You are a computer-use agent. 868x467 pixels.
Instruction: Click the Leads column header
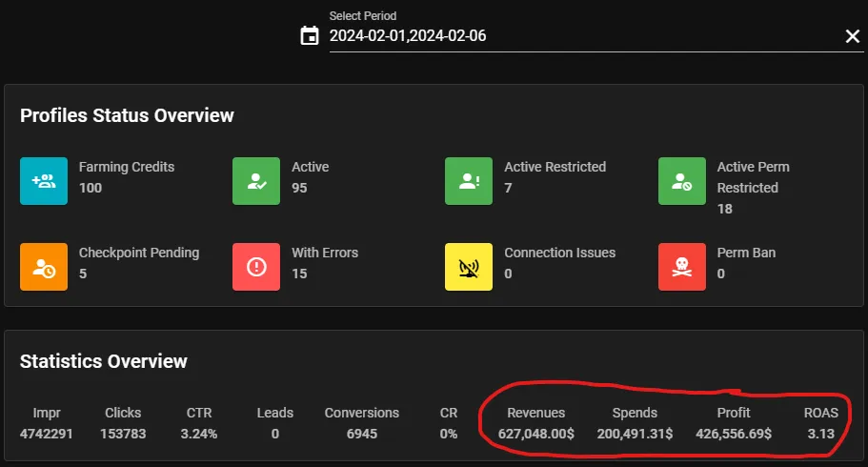(x=275, y=414)
